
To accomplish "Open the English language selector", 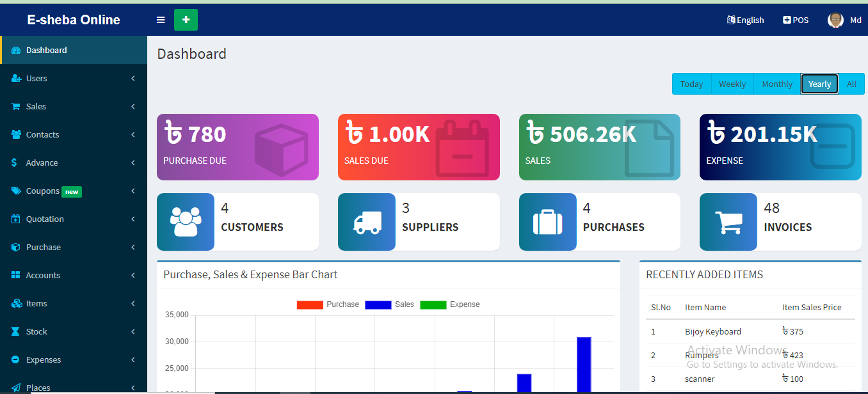I will pyautogui.click(x=746, y=20).
